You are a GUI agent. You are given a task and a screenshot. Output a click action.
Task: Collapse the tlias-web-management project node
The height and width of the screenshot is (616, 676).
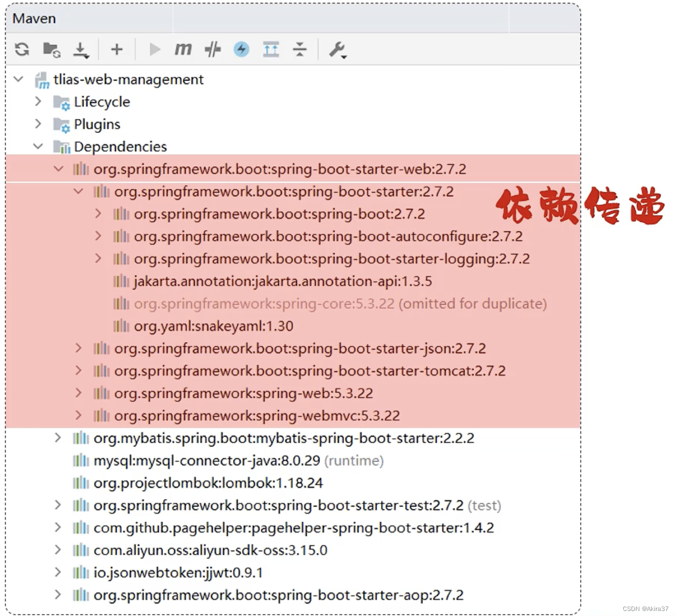point(19,79)
